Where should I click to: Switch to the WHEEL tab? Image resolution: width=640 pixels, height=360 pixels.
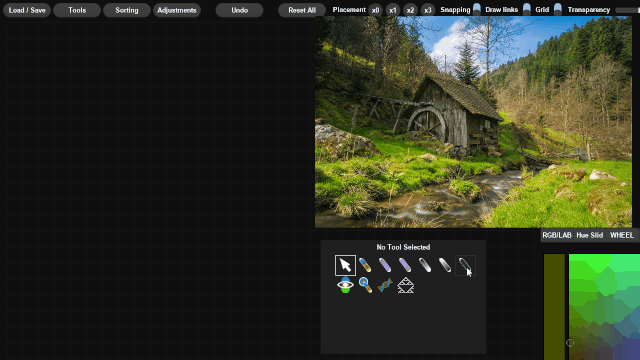(x=622, y=235)
